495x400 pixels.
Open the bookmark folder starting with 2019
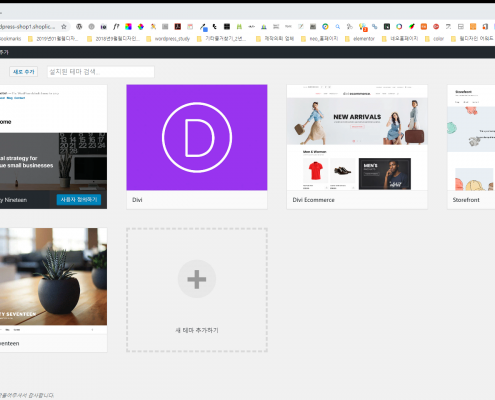53,39
